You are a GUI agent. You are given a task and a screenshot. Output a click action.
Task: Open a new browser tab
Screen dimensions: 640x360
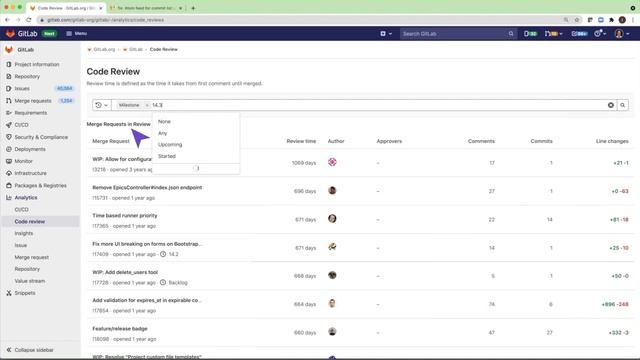(x=193, y=8)
